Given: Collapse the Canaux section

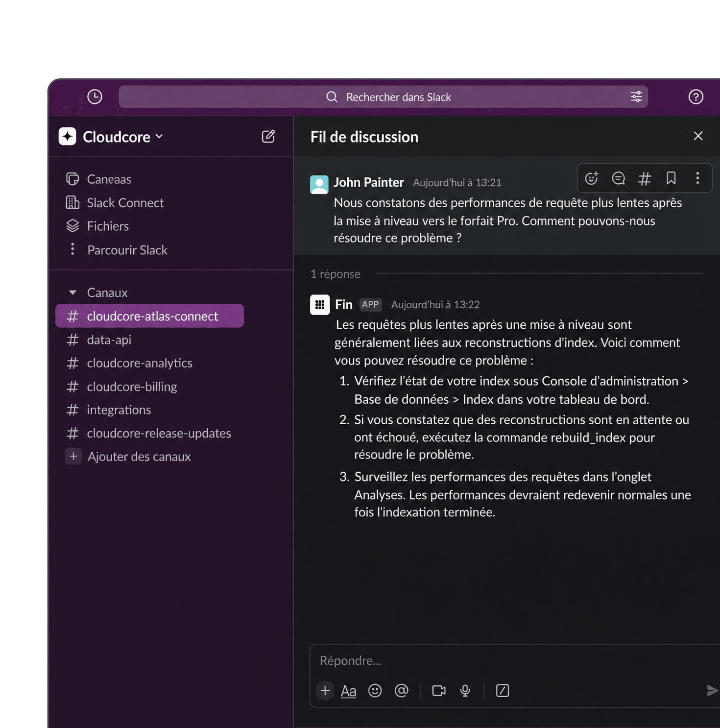Looking at the screenshot, I should click(x=72, y=292).
